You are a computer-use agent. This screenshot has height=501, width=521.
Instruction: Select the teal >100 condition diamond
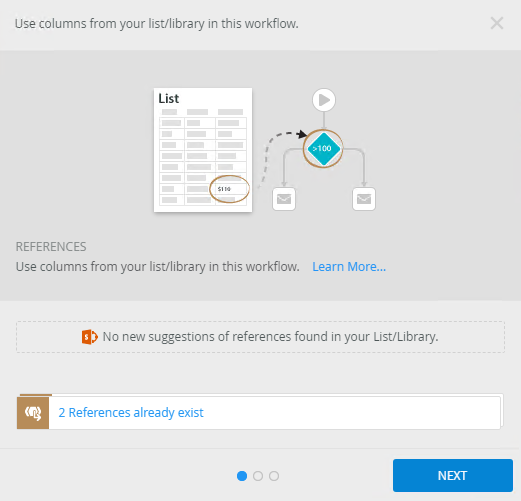(323, 149)
